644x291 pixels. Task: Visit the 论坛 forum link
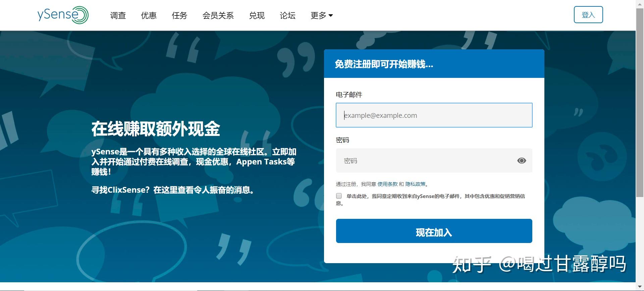288,15
